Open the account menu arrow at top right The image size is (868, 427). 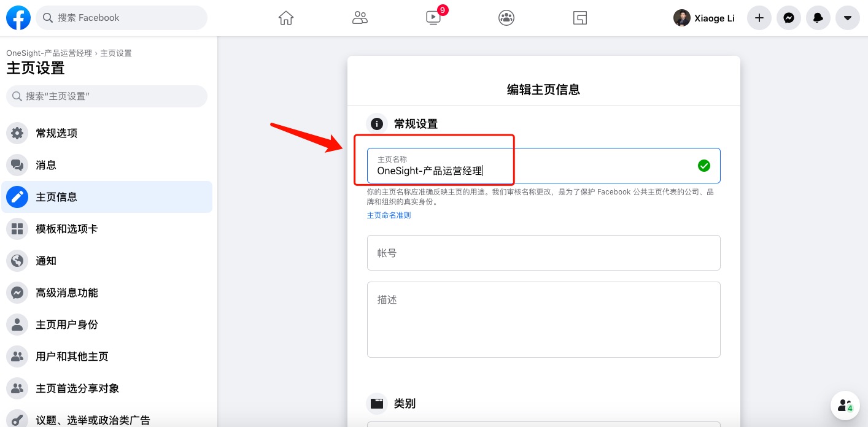848,18
